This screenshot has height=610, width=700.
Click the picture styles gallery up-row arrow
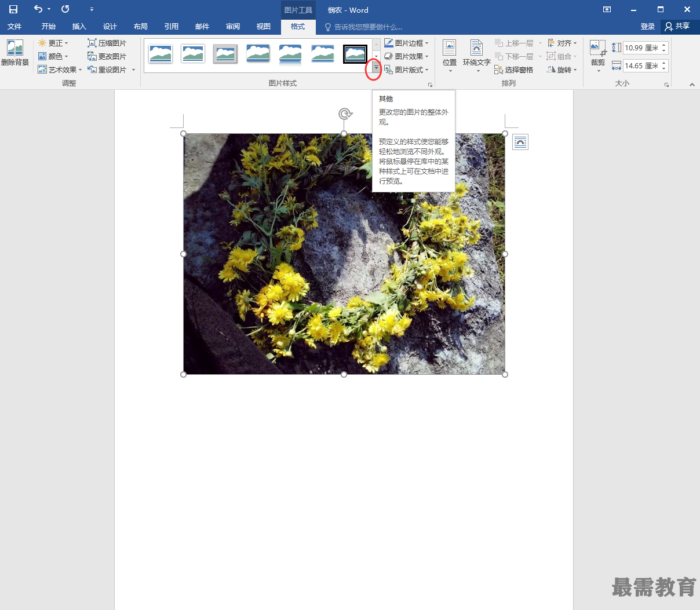click(376, 44)
